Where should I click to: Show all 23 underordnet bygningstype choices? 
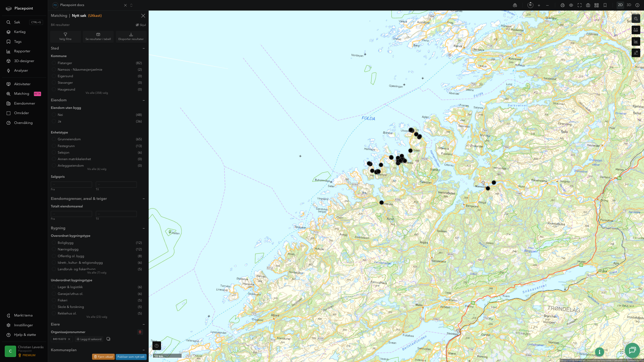[97, 317]
